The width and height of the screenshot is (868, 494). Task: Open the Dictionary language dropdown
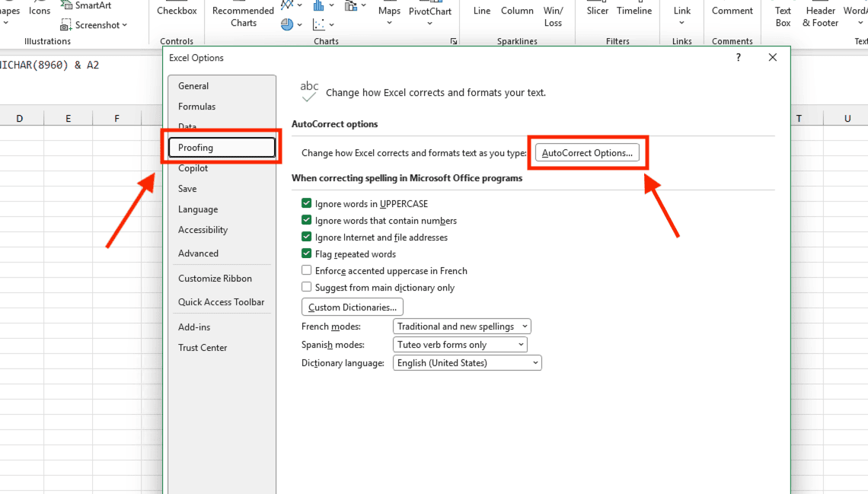[468, 363]
